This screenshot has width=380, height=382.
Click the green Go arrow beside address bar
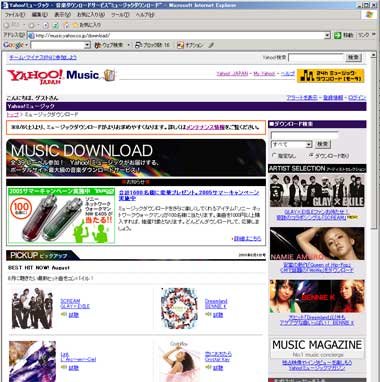pos(338,35)
